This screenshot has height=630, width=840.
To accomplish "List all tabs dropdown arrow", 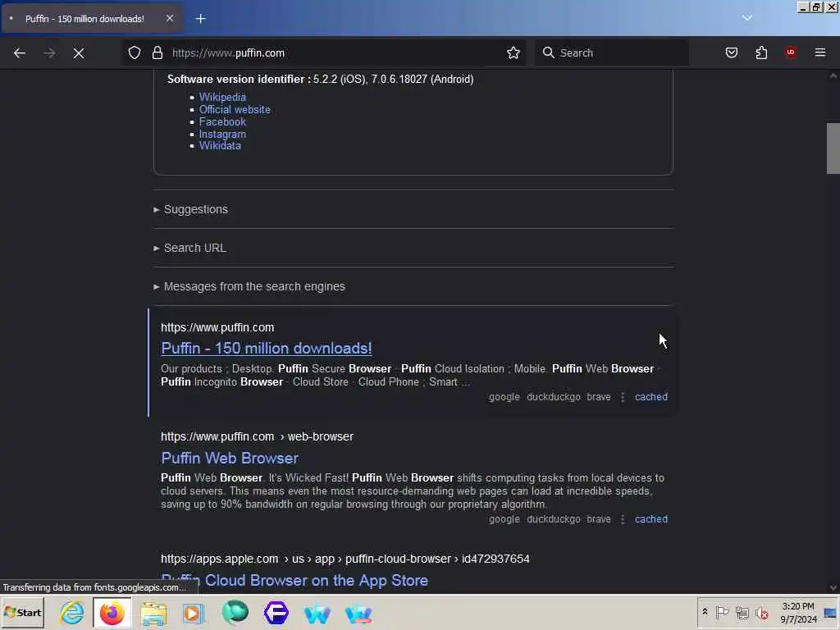I will click(746, 18).
